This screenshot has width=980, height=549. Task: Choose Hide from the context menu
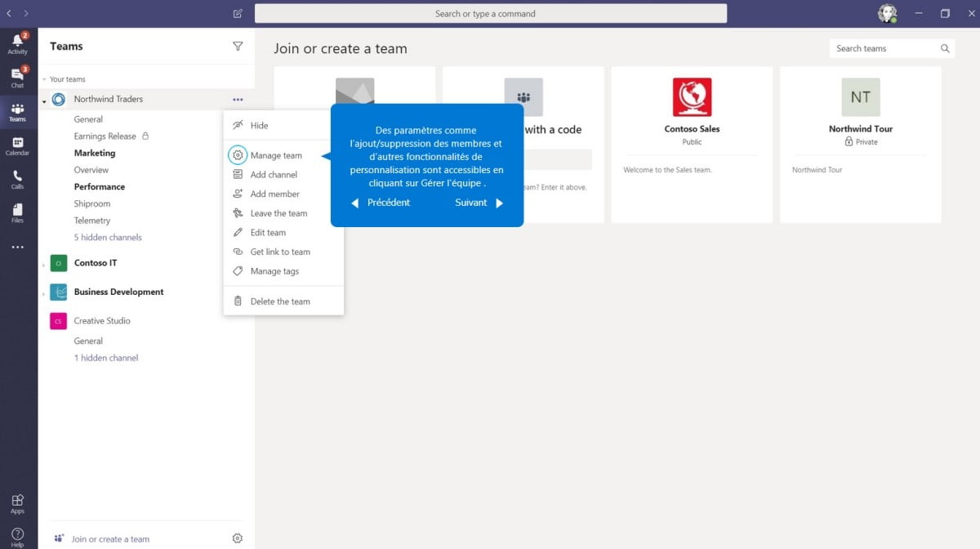point(283,125)
